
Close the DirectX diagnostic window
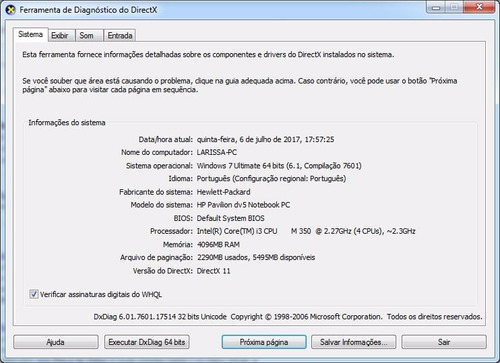479,7
